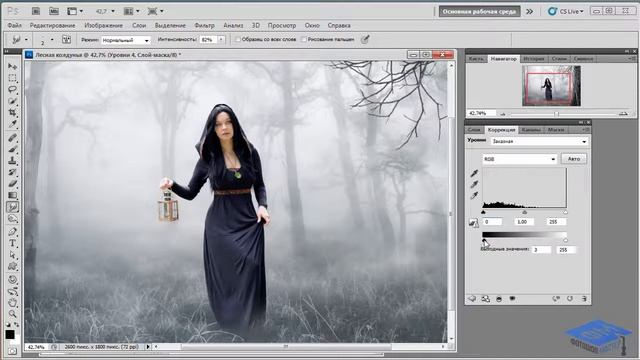Switch to the 'История' tab
Viewport: 640px width, 360px height.
click(534, 59)
